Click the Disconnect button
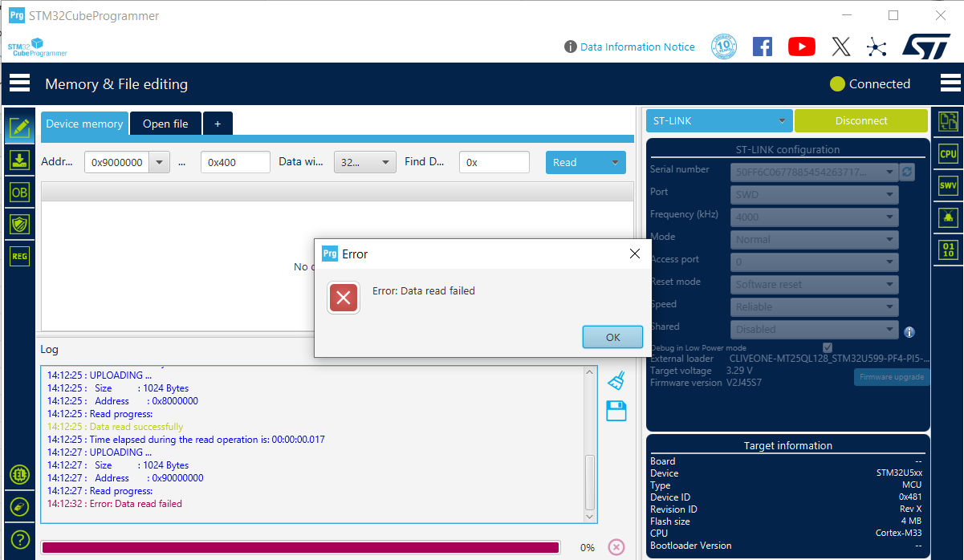Screen dimensions: 964x560 [x=860, y=120]
